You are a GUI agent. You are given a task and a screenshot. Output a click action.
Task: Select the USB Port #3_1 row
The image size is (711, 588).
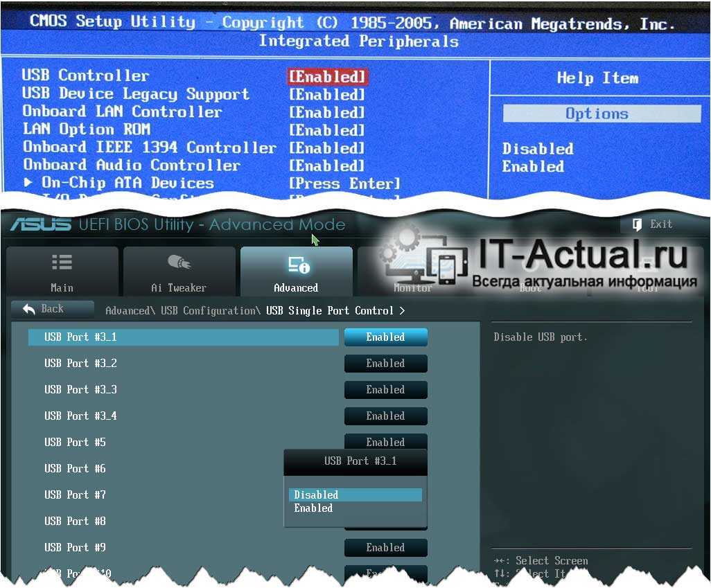[x=183, y=337]
